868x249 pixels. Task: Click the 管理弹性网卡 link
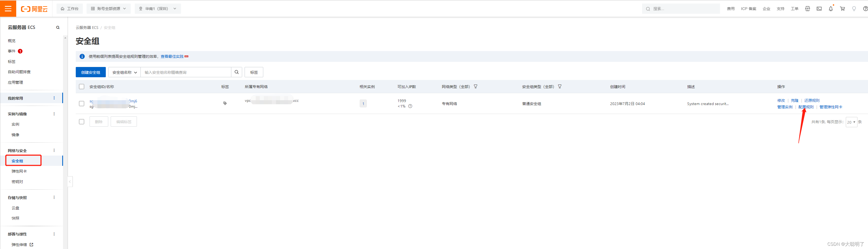(x=831, y=107)
